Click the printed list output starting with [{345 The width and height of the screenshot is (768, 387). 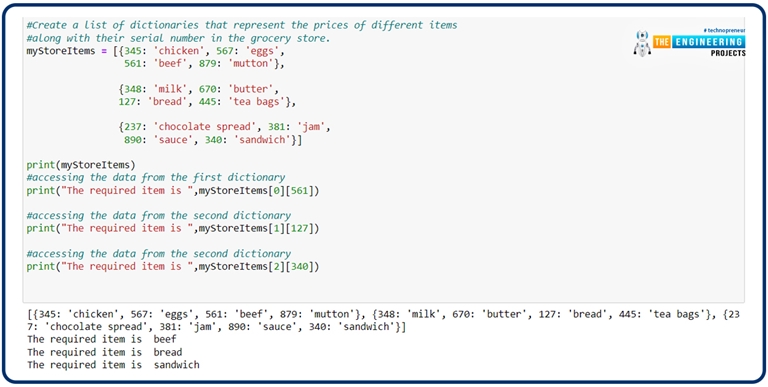[x=384, y=320]
